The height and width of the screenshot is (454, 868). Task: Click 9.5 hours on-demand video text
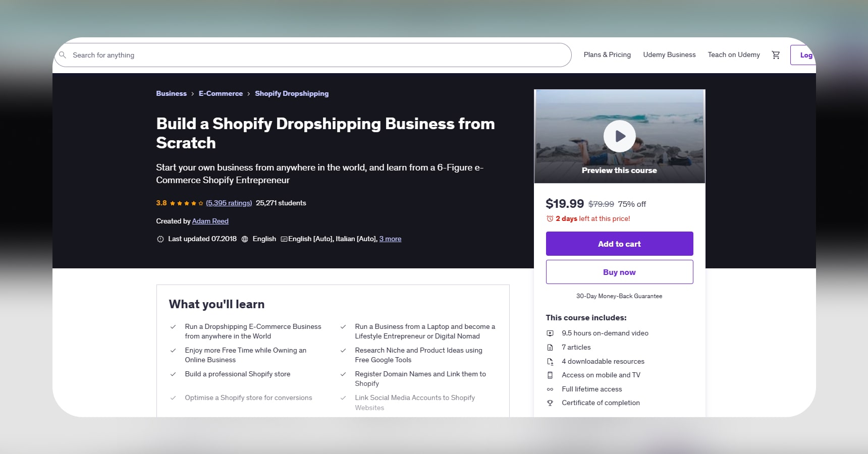[x=605, y=333]
